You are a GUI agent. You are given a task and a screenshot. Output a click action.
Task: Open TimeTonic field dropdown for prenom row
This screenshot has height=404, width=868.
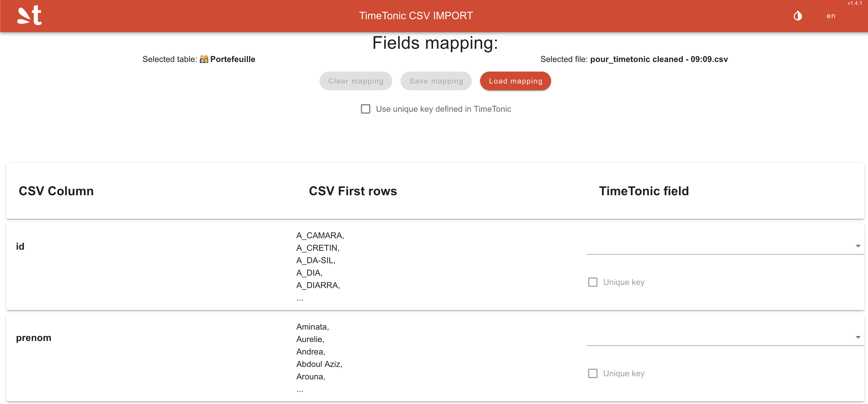coord(725,337)
